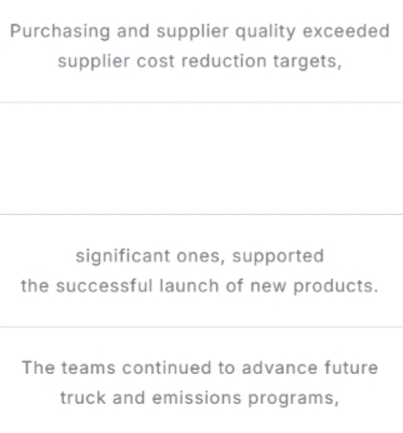Select the word 'targets,' in the first row
The height and width of the screenshot is (433, 403).
[308, 62]
